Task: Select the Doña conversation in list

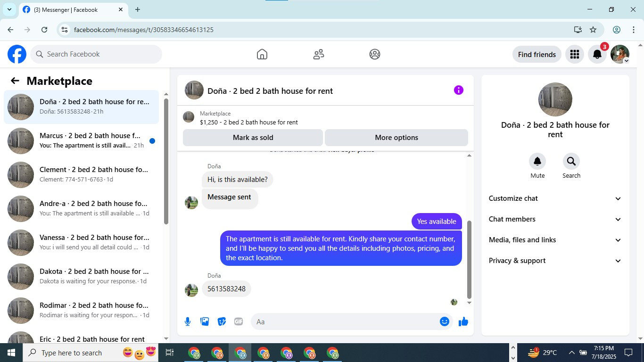Action: [82, 107]
